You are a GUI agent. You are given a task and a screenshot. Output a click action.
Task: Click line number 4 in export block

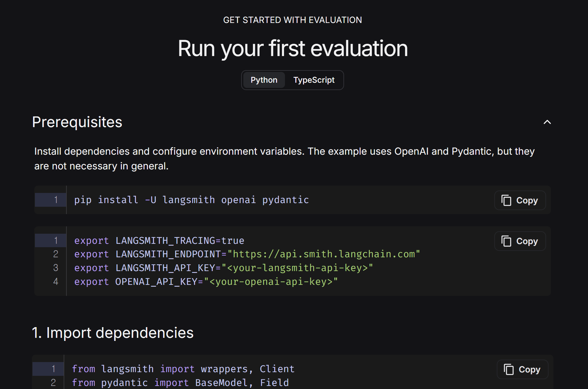pos(55,282)
